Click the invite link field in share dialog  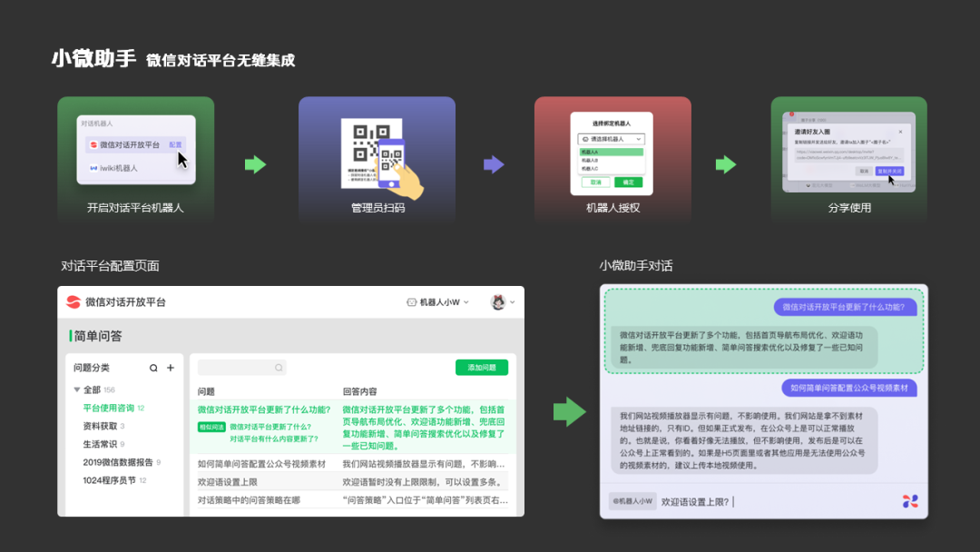[x=848, y=154]
